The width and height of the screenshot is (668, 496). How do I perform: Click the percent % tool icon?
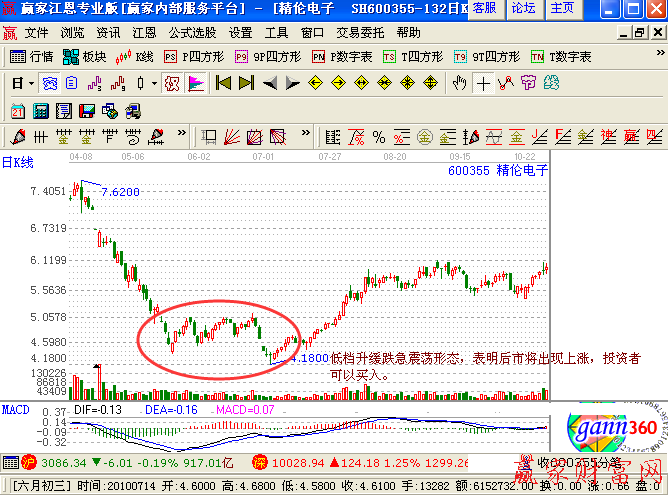379,137
